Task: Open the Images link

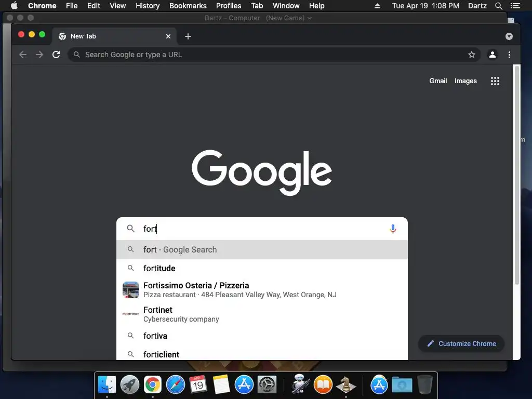Action: [465, 81]
